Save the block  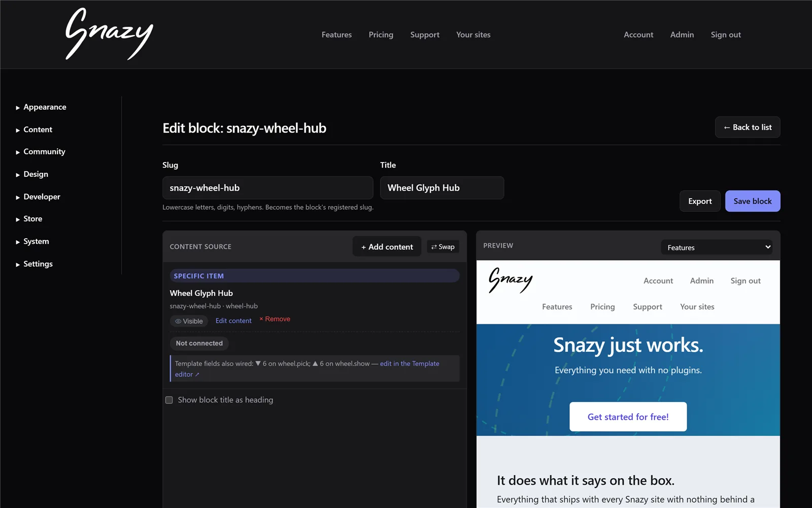tap(753, 201)
